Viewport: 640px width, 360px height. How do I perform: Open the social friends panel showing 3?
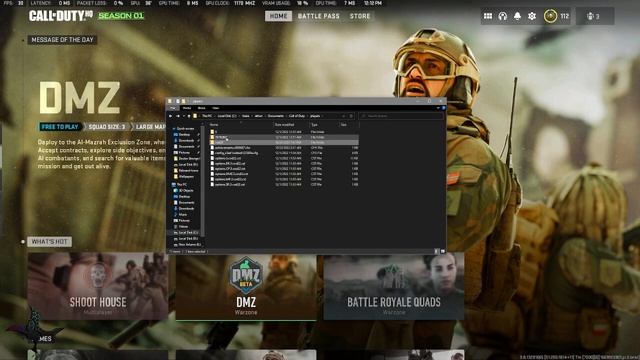pyautogui.click(x=594, y=16)
